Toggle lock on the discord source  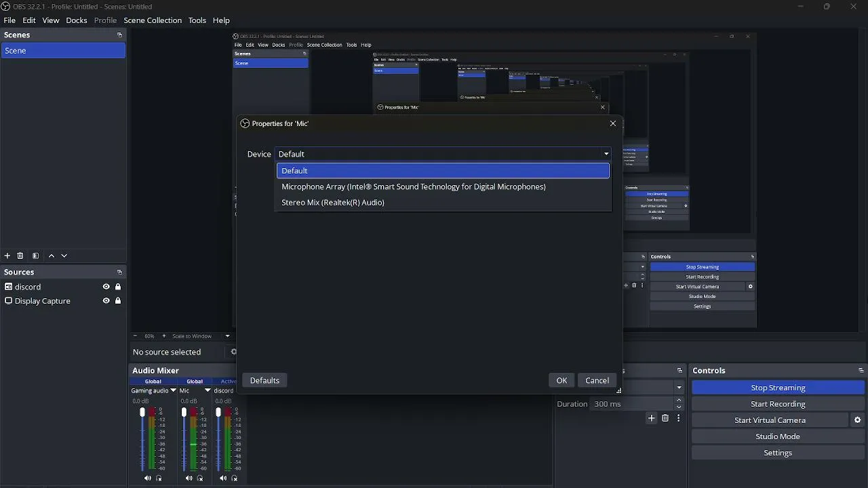(118, 287)
